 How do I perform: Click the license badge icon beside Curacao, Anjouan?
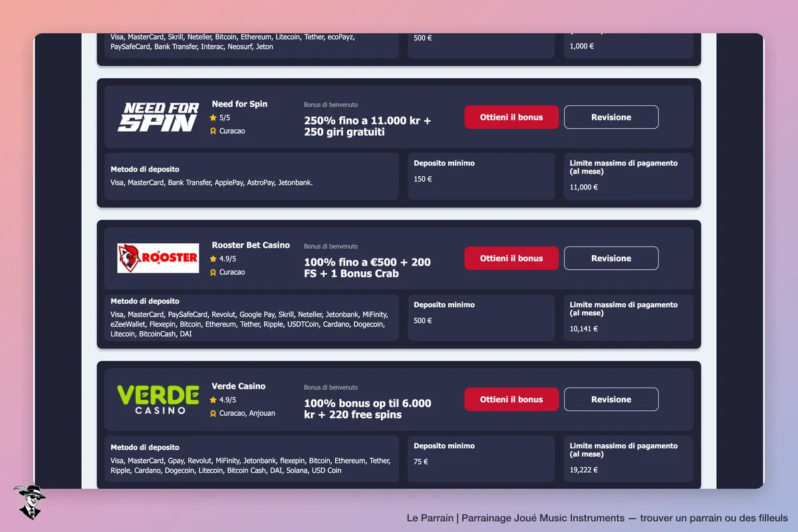click(x=213, y=413)
